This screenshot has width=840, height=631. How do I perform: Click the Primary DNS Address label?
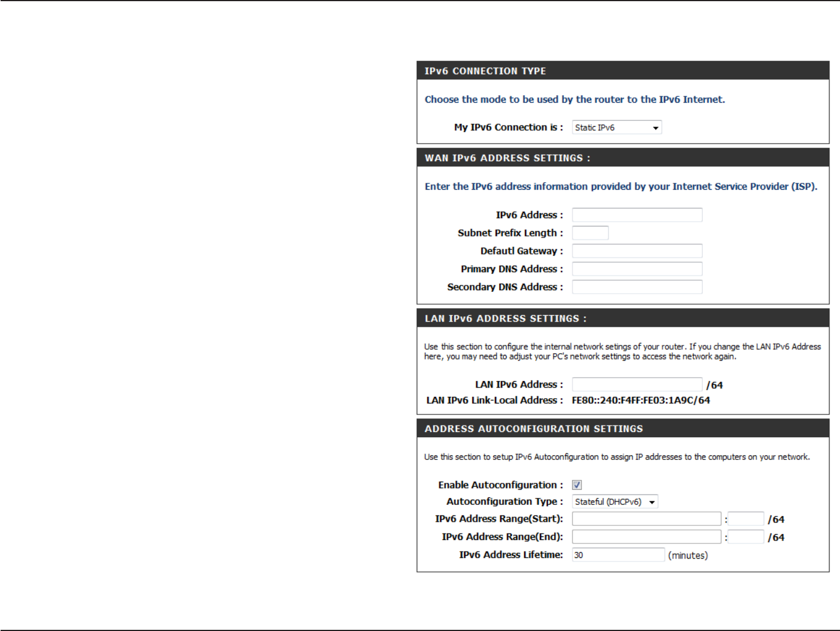click(x=512, y=269)
